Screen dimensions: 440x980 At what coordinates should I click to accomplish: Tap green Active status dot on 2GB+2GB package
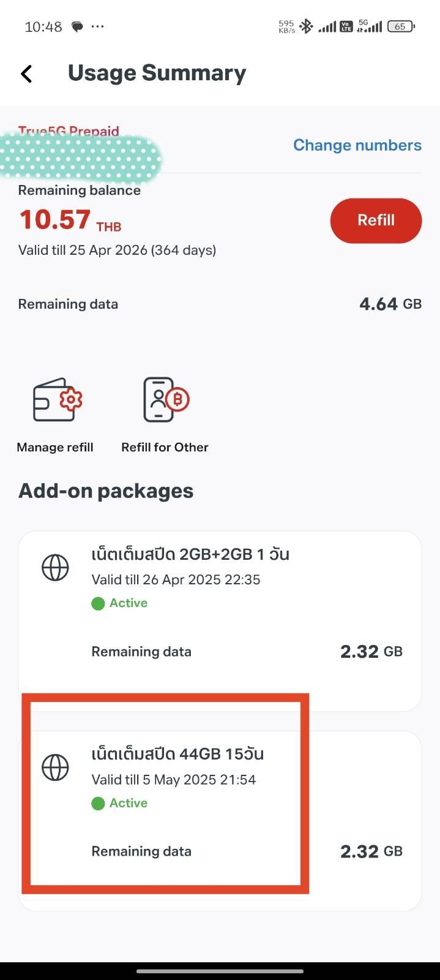point(98,603)
